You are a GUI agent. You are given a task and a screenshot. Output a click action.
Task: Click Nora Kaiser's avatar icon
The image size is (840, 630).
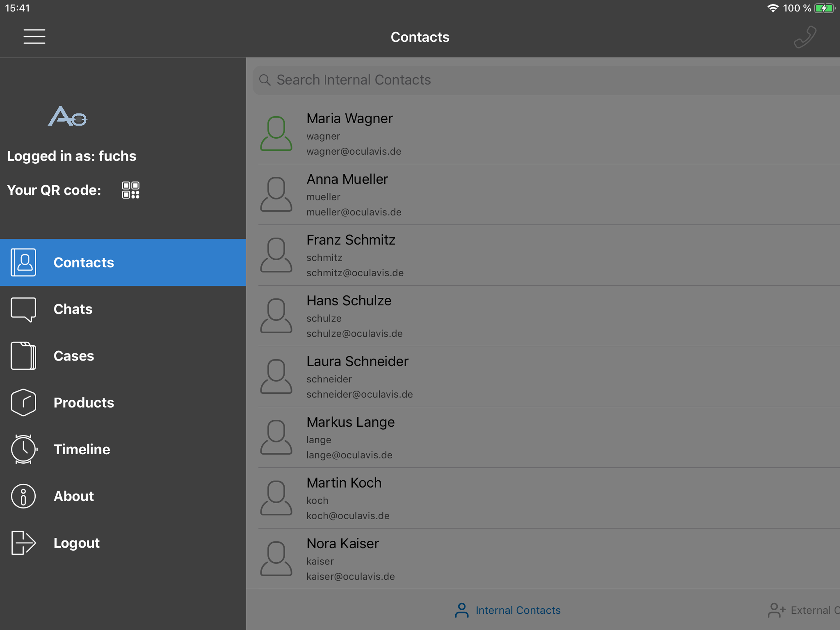tap(276, 559)
